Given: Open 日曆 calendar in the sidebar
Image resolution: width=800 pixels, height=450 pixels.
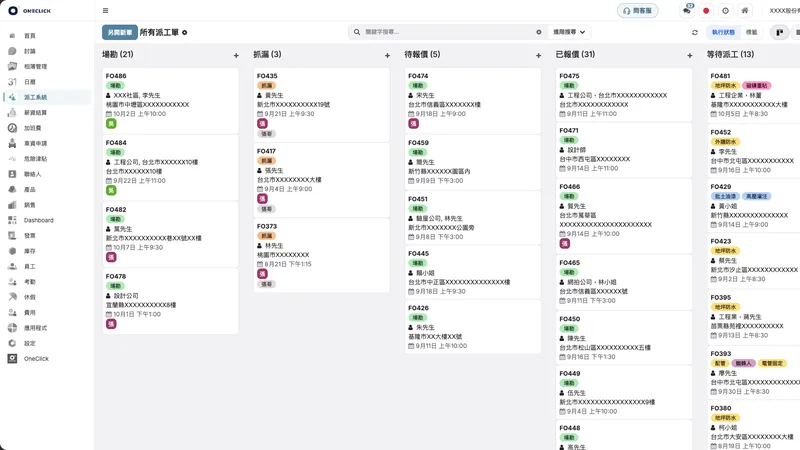Looking at the screenshot, I should click(x=30, y=82).
